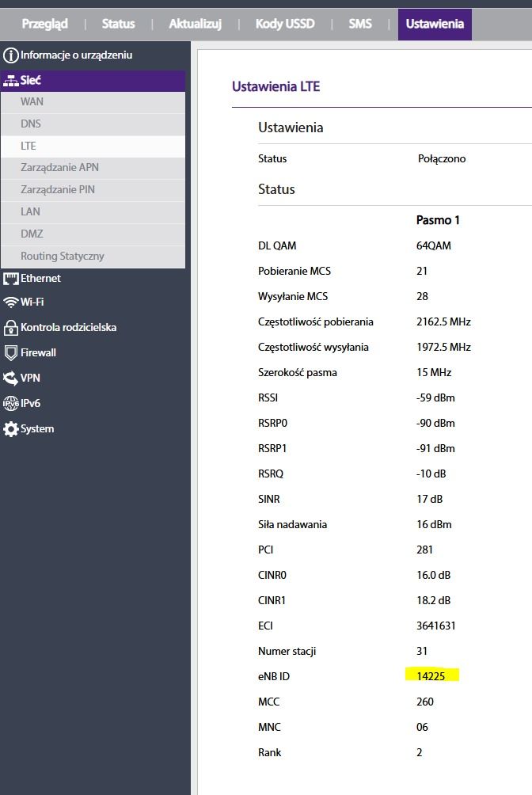The height and width of the screenshot is (795, 532).
Task: Click the Wi-Fi signal icon
Action: (10, 302)
